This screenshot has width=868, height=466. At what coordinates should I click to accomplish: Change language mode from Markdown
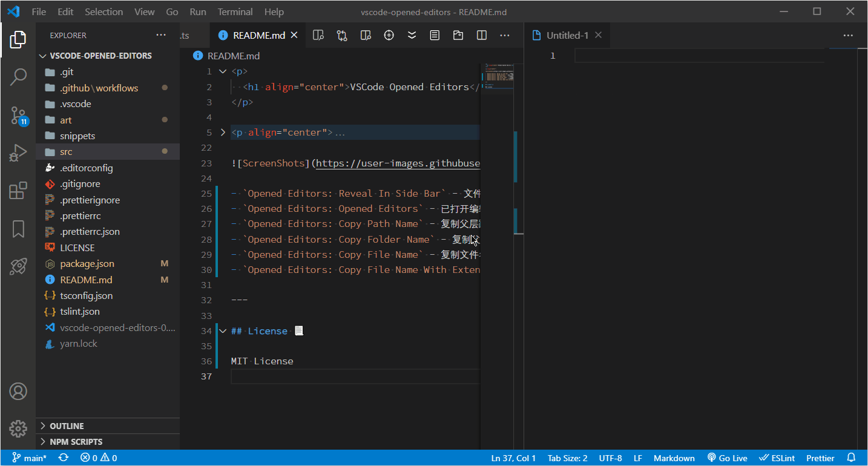coord(674,458)
